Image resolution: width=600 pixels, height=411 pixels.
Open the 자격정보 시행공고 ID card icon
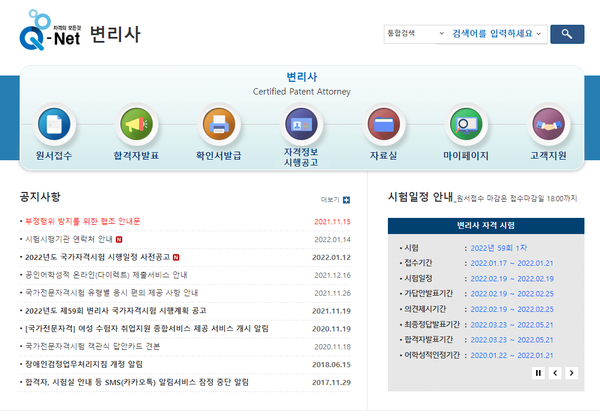click(302, 124)
